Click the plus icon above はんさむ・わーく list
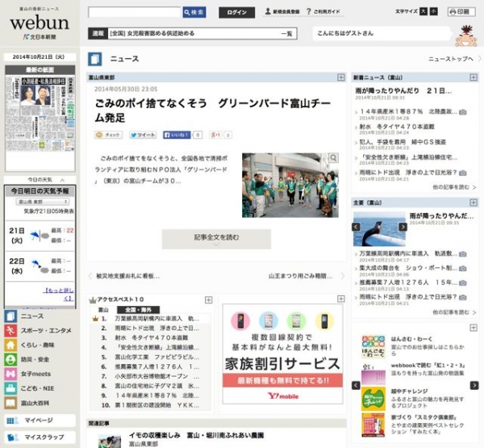484x448 pixels. 474,328
